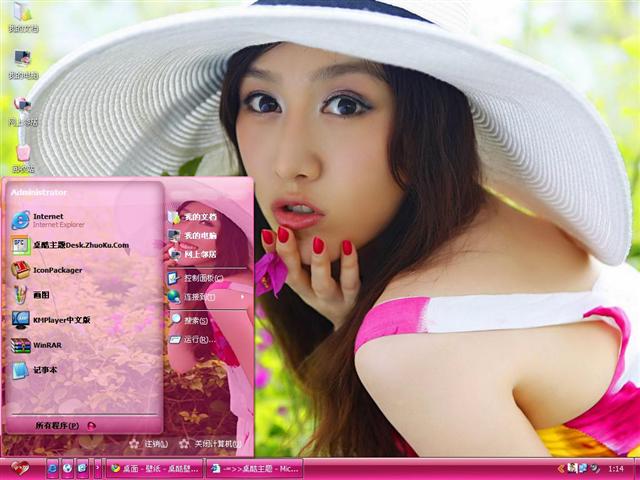Click the 1:14 taskbar clock
The image size is (640, 480).
coord(616,469)
